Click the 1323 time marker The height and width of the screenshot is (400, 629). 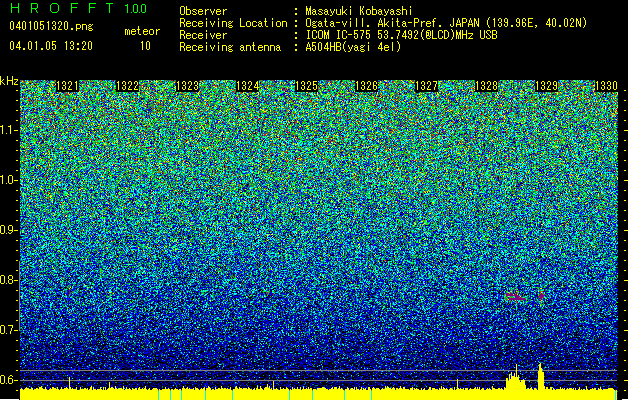(187, 86)
